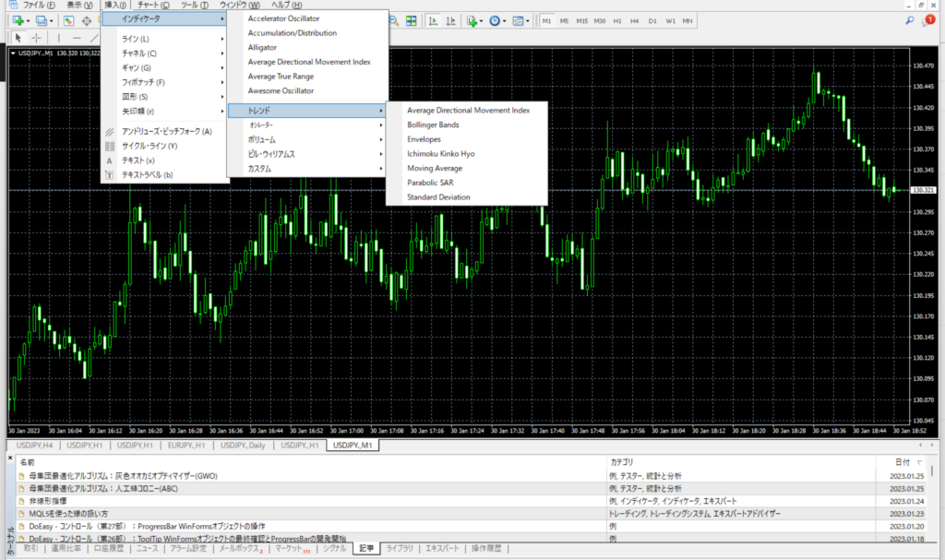Close the terminal panel with x
945x560 pixels.
[10, 459]
